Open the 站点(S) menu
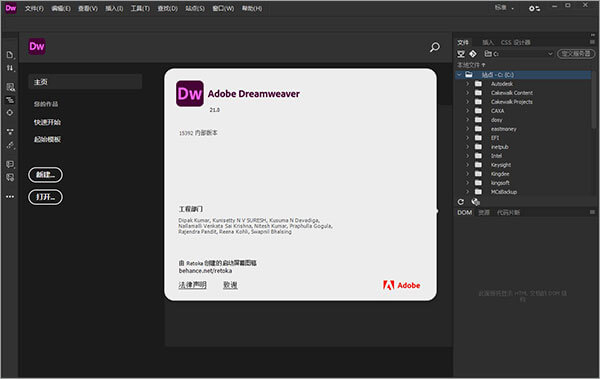This screenshot has width=600, height=379. tap(195, 8)
